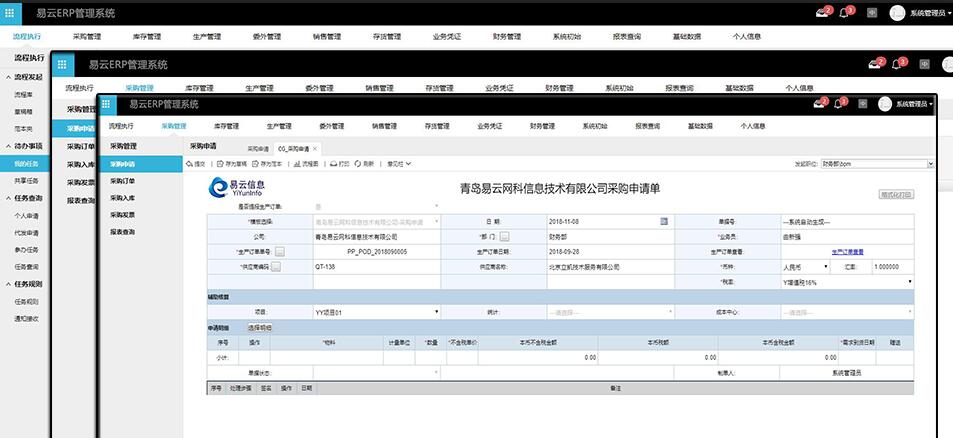
Task: Click the user avatar in the front window
Action: pyautogui.click(x=885, y=104)
